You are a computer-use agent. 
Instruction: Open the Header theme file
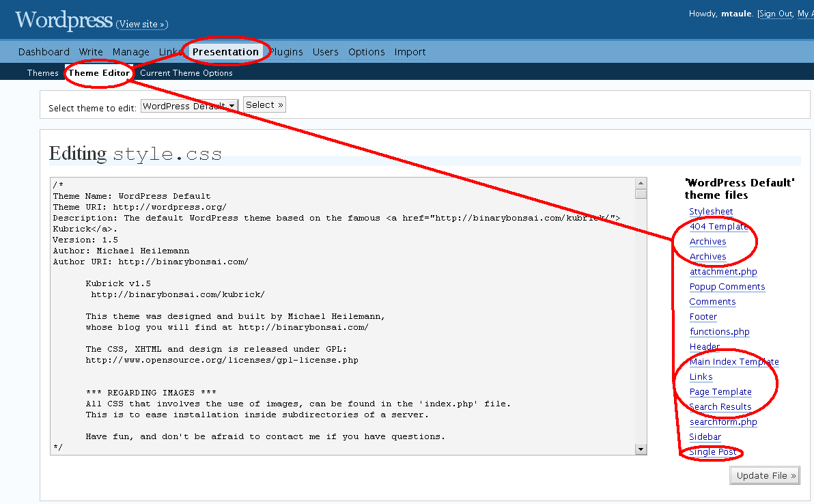click(705, 347)
